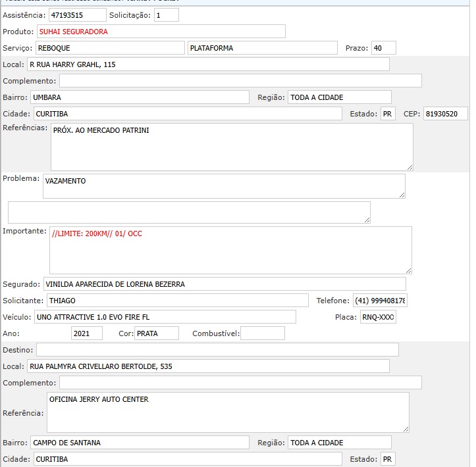Screen dimensions: 476x467
Task: Click the Local field with RUA HARRY GRAHL
Action: [207, 64]
